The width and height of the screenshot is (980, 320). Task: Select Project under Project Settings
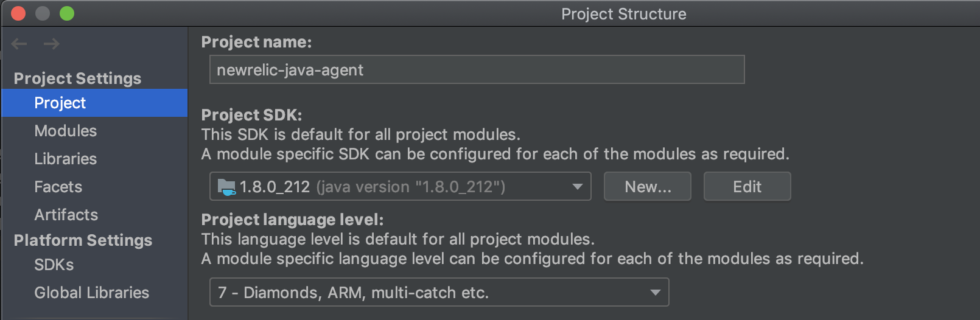pos(60,103)
